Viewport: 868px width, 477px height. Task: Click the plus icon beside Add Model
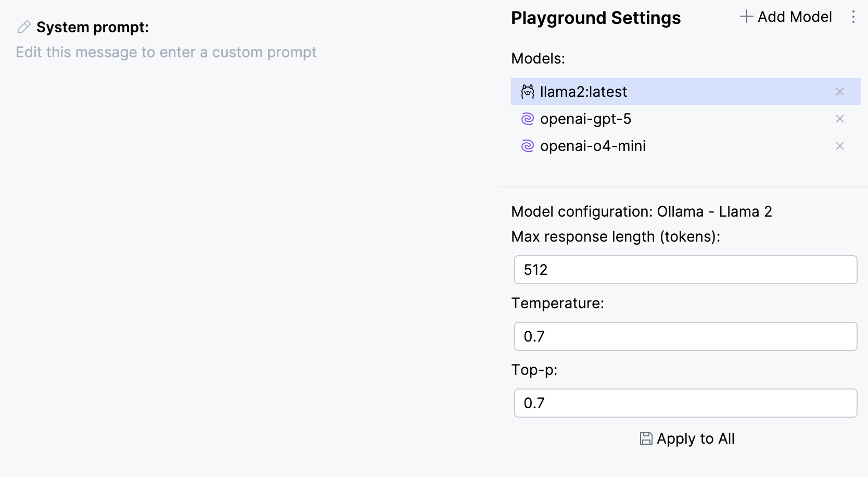click(x=746, y=16)
